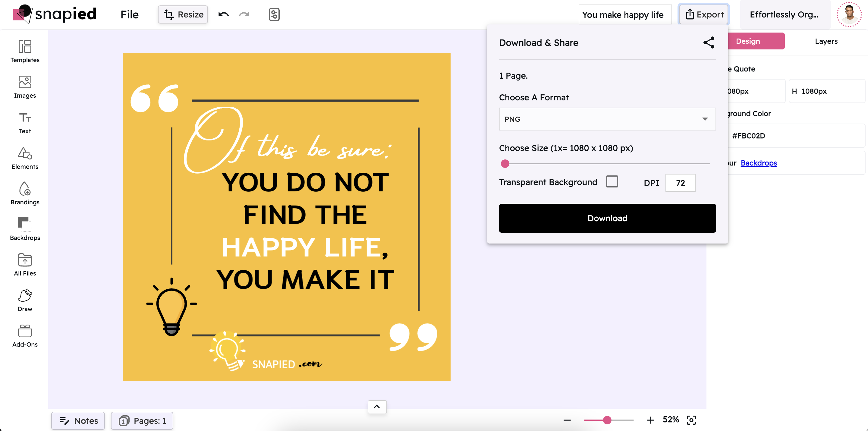Open the user profile avatar
868x431 pixels.
click(x=849, y=14)
